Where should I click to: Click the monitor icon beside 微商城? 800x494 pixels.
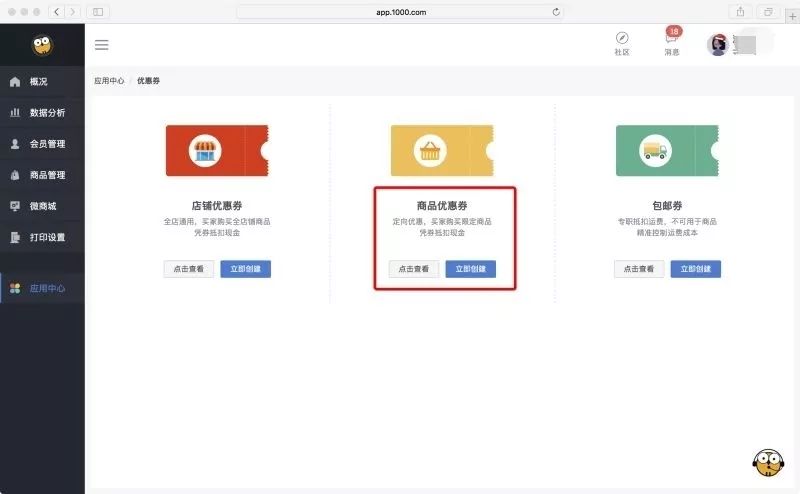point(15,206)
